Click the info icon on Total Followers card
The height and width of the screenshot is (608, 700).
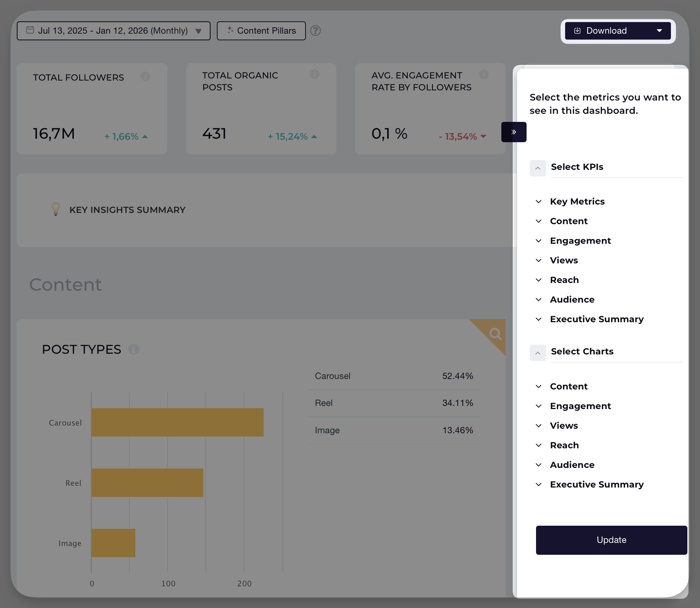pos(146,76)
